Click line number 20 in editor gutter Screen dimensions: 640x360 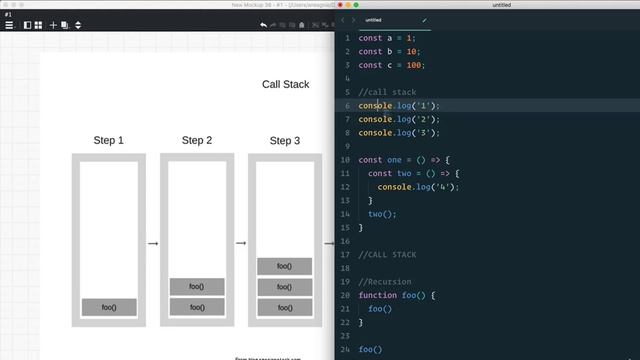345,295
